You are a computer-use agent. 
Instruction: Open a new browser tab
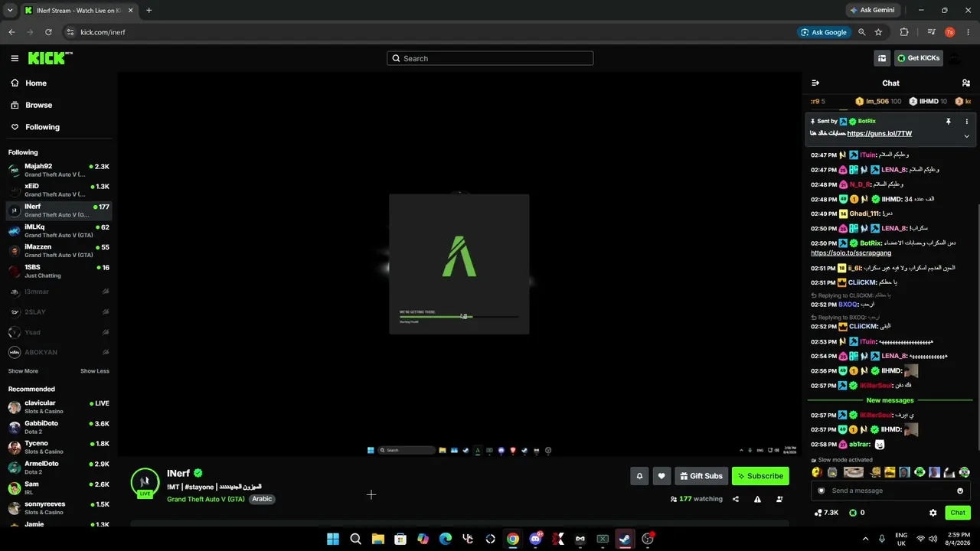click(149, 11)
